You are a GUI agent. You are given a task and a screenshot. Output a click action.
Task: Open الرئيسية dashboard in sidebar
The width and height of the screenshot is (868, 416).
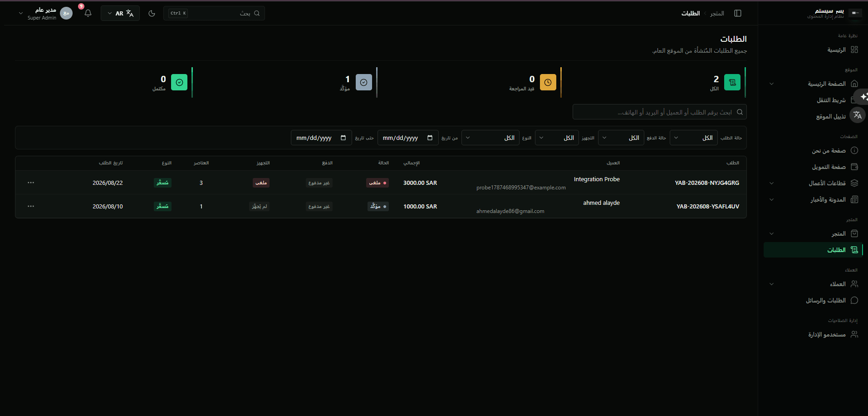click(814, 50)
